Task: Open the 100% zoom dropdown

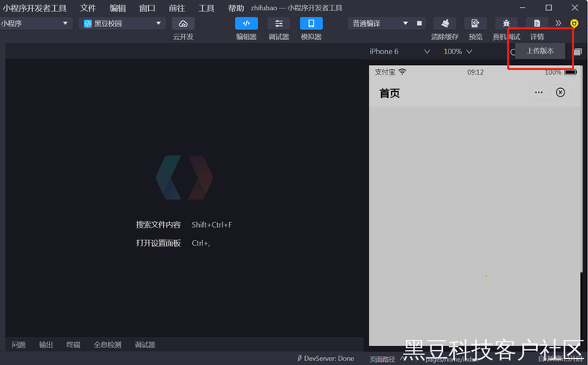Action: point(458,52)
